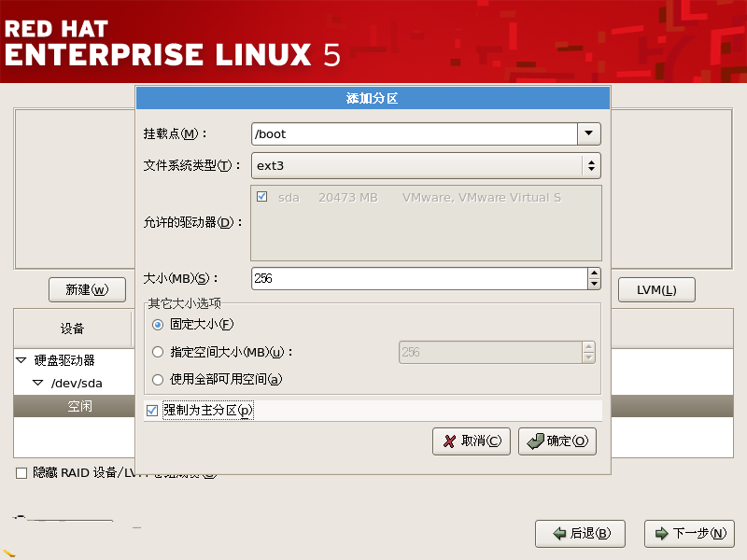Click the 新建 (New) button
The height and width of the screenshot is (560, 747).
click(87, 289)
